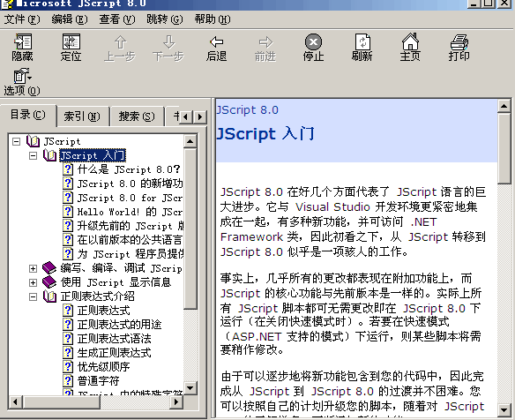Switch to the 索引(N) tab
Viewport: 515px width, 420px height.
point(82,116)
